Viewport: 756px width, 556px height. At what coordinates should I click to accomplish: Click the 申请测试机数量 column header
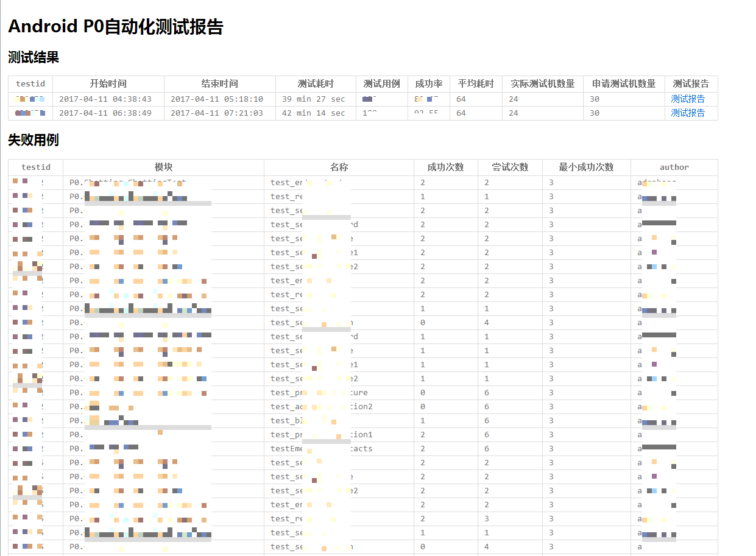623,84
